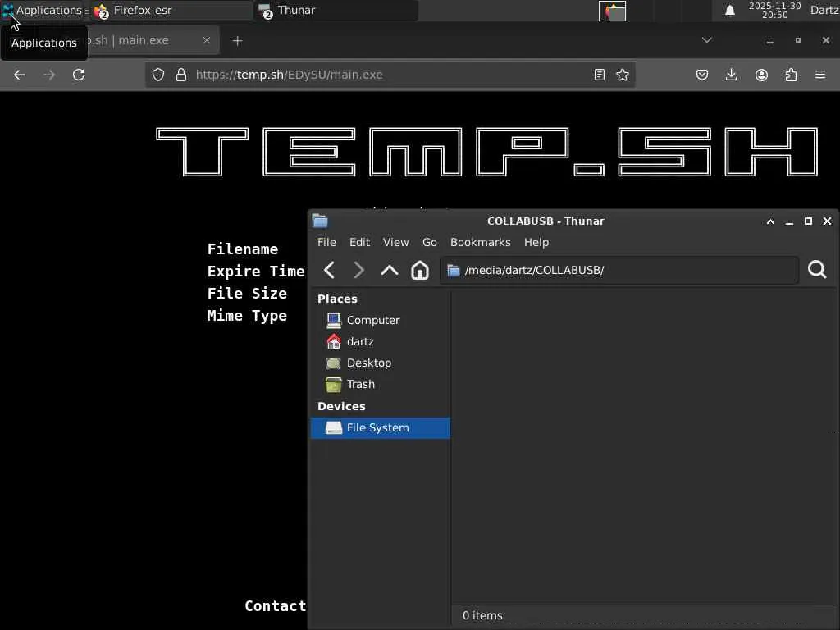The image size is (840, 630).
Task: Switch to Thunar in taskbar
Action: pyautogui.click(x=336, y=10)
